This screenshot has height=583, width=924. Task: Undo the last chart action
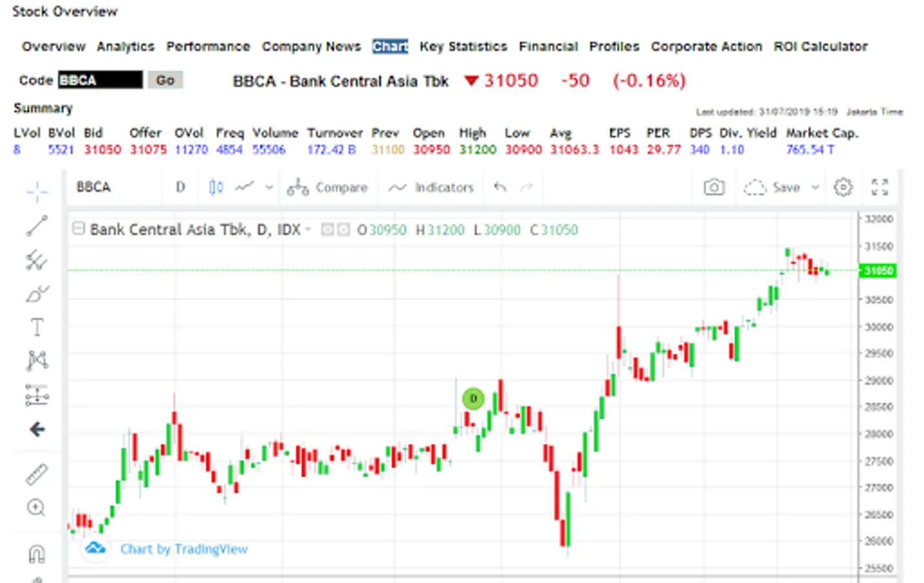[500, 187]
